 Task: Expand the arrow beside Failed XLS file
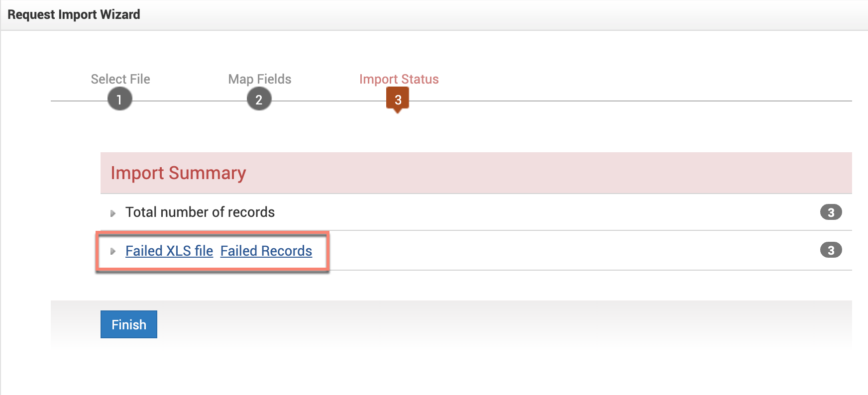[x=113, y=251]
